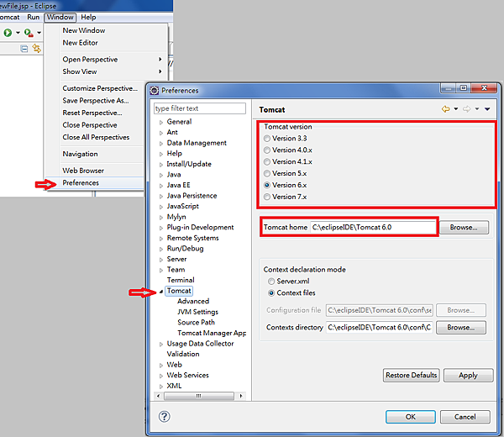Click the Contexts directory path field
504x437 pixels.
[x=380, y=328]
